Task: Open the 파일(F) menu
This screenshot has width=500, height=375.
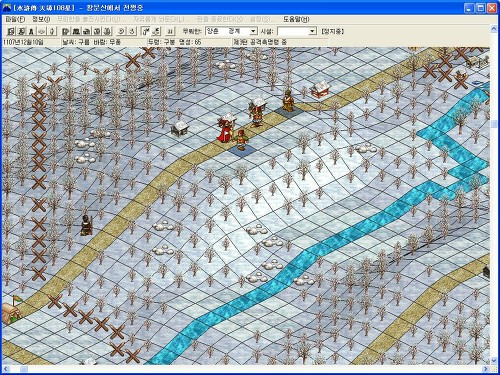Action: point(15,19)
